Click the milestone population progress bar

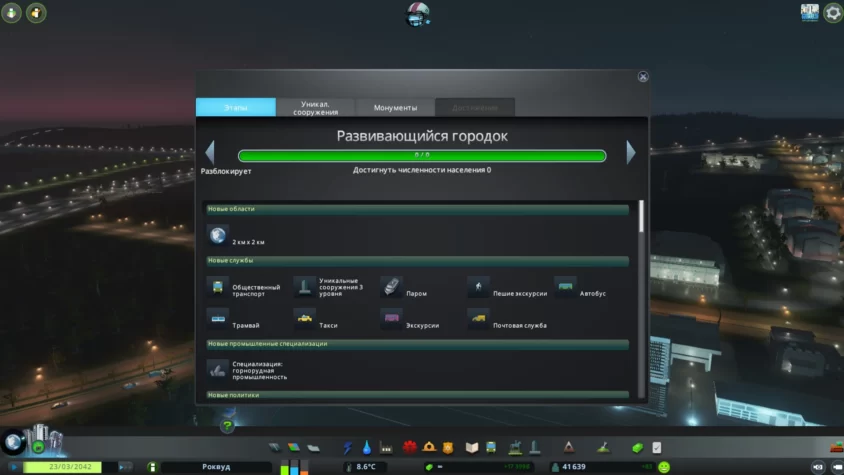tap(422, 156)
